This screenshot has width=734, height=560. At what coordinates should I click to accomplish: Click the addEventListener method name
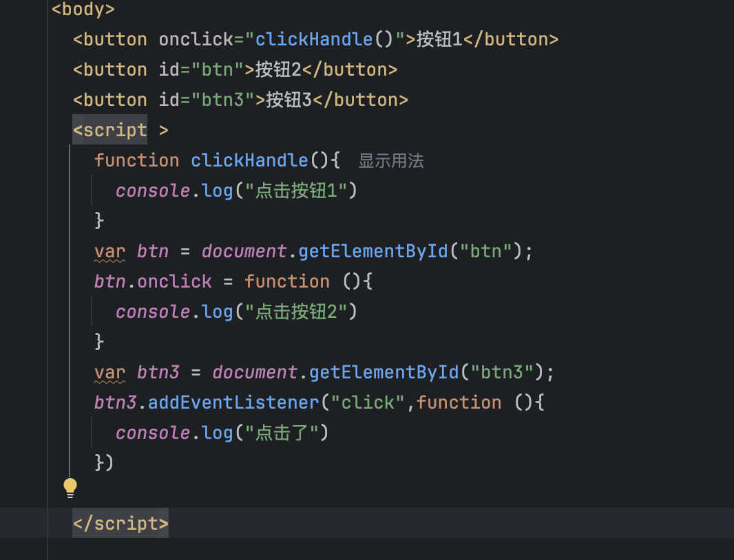(x=234, y=402)
